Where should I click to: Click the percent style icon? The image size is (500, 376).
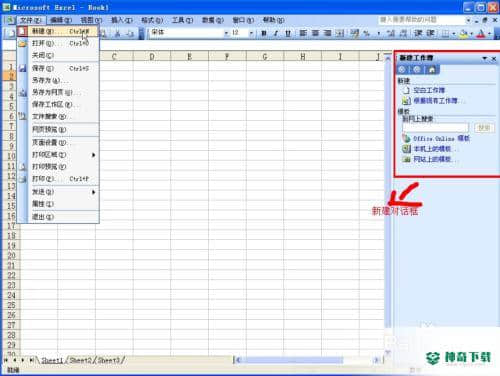point(367,33)
